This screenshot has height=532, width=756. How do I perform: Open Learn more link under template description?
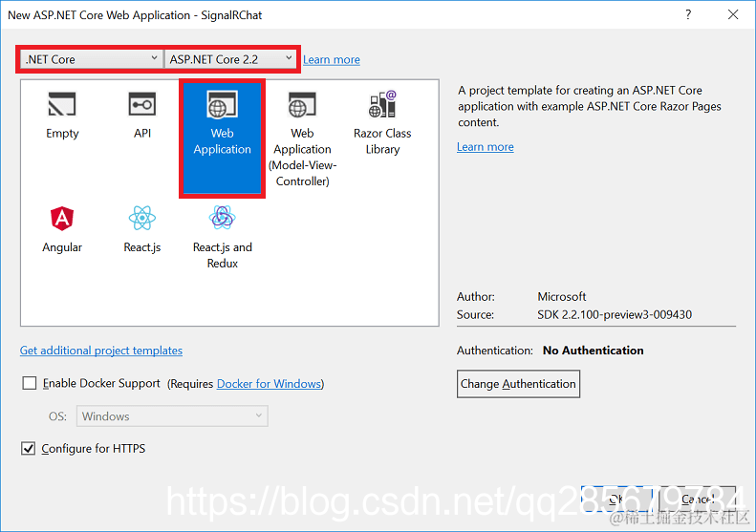pyautogui.click(x=485, y=147)
